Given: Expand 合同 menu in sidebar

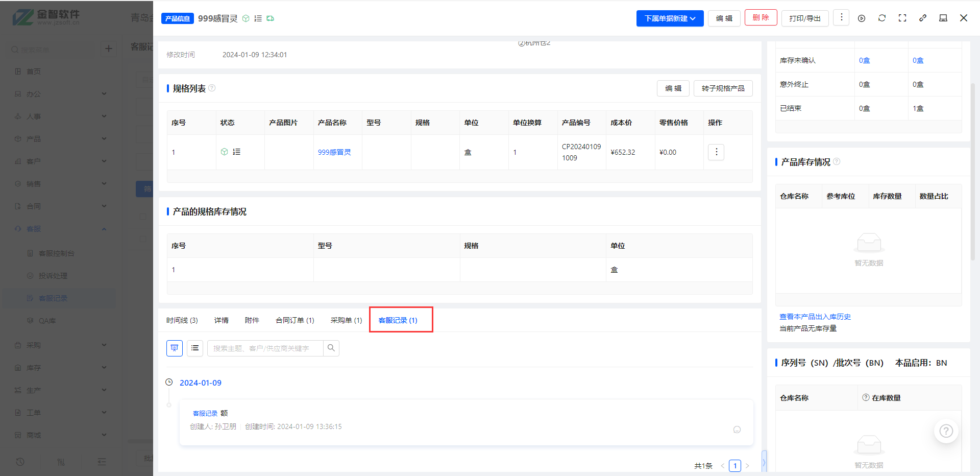Looking at the screenshot, I should pyautogui.click(x=60, y=206).
